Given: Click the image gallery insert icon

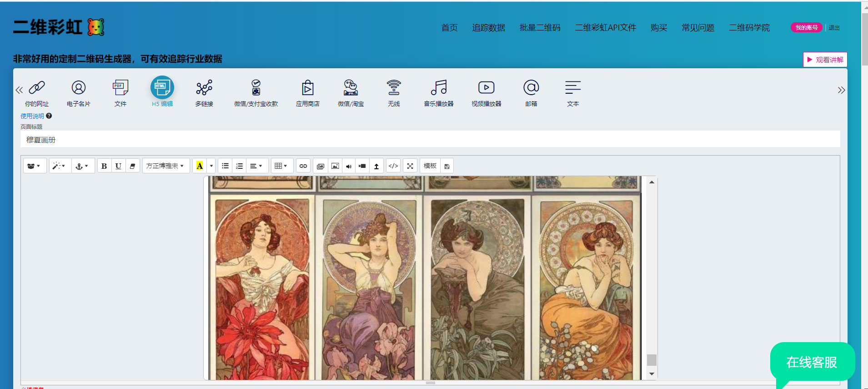Looking at the screenshot, I should [x=321, y=166].
